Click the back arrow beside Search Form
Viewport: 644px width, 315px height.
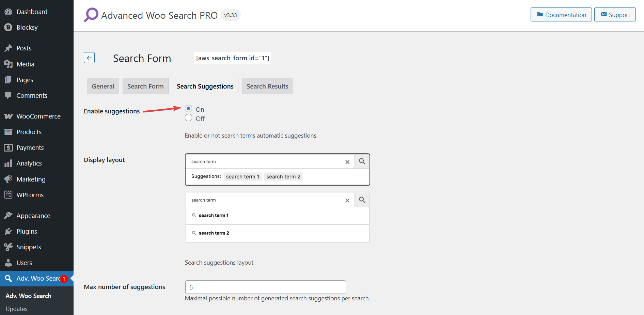tap(89, 58)
